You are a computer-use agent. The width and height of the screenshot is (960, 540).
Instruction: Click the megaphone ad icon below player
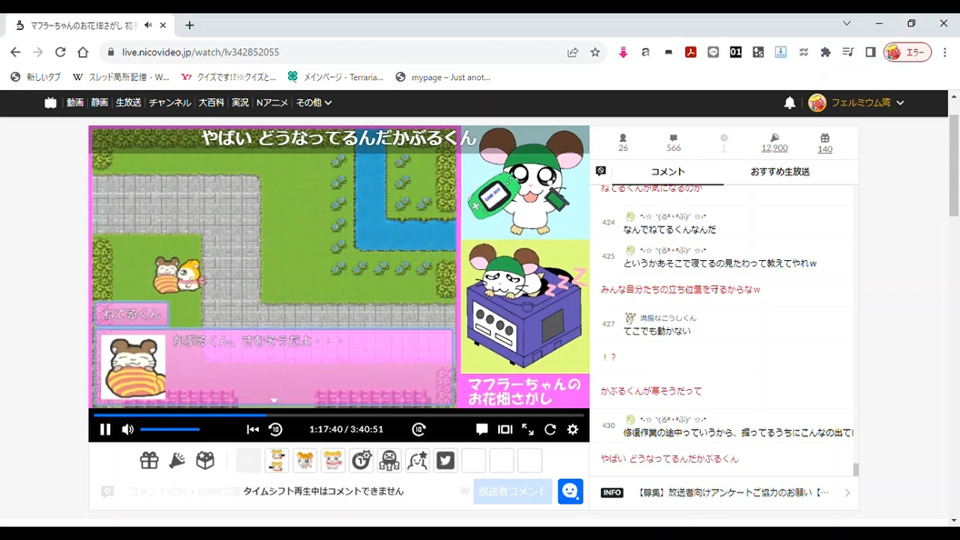click(177, 460)
